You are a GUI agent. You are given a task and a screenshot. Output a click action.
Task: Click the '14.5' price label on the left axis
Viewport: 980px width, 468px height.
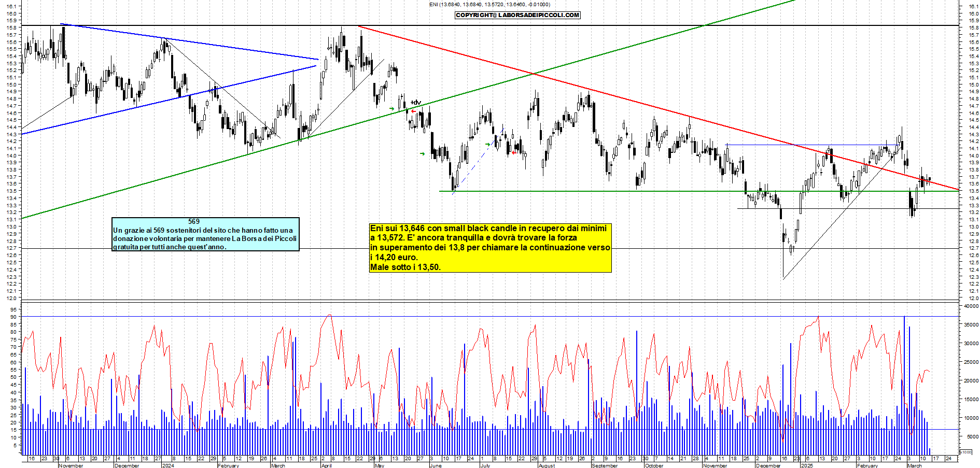(11, 120)
